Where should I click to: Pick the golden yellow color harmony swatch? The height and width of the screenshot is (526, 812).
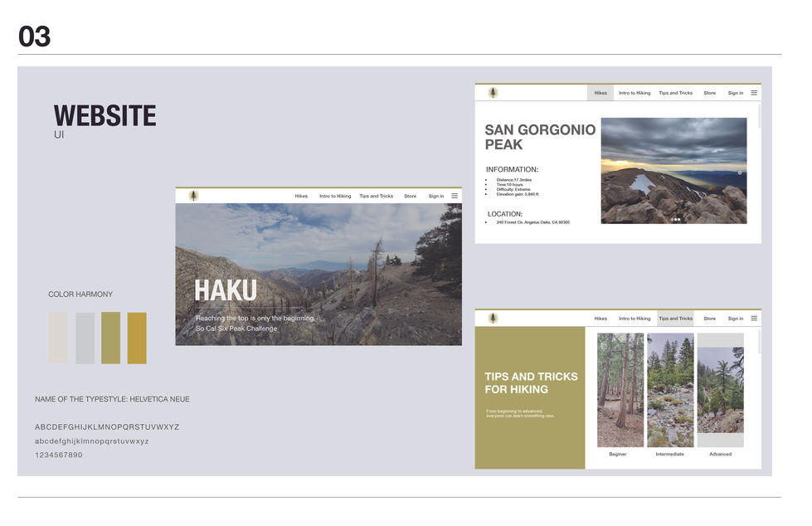point(137,338)
